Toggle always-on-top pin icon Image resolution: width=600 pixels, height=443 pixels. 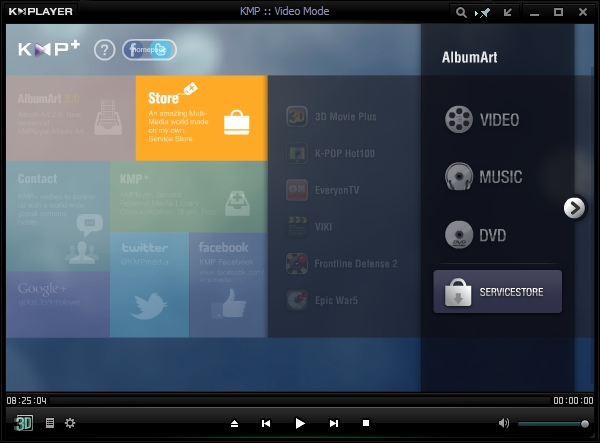tap(485, 13)
